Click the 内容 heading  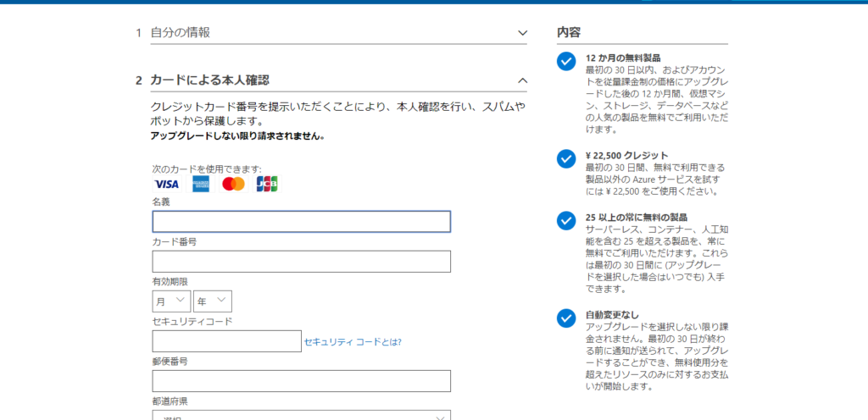click(569, 32)
